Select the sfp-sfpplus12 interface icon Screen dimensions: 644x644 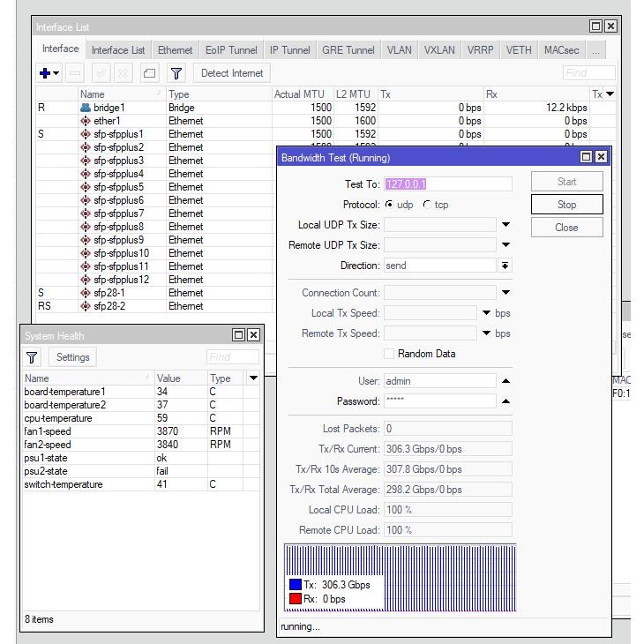point(86,280)
